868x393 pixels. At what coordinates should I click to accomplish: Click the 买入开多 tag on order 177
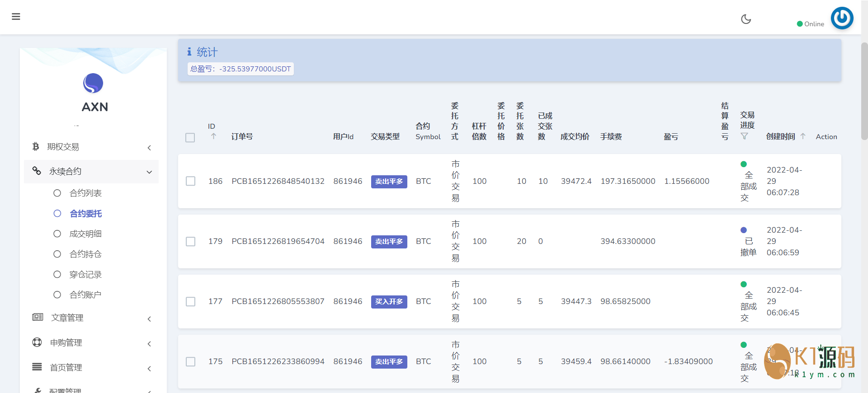[389, 302]
